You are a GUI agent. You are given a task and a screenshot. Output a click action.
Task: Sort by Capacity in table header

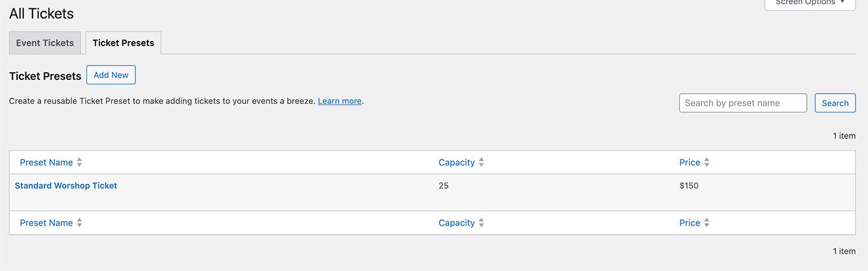[x=457, y=162]
